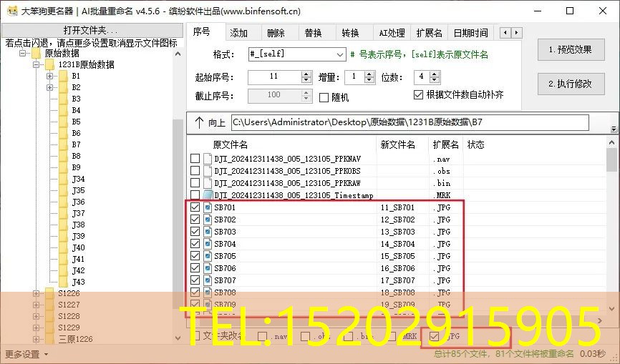Click the 1.预览效果 button

pyautogui.click(x=570, y=50)
